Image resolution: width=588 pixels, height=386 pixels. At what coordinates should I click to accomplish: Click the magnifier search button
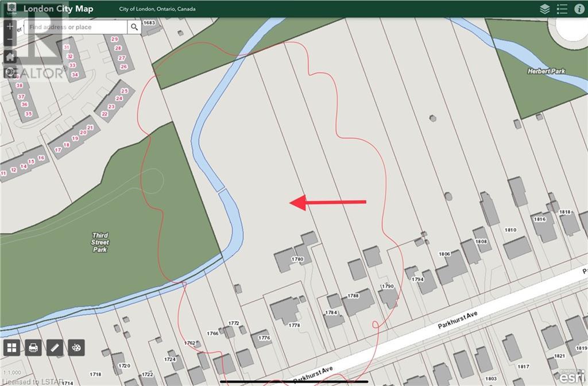(x=134, y=27)
